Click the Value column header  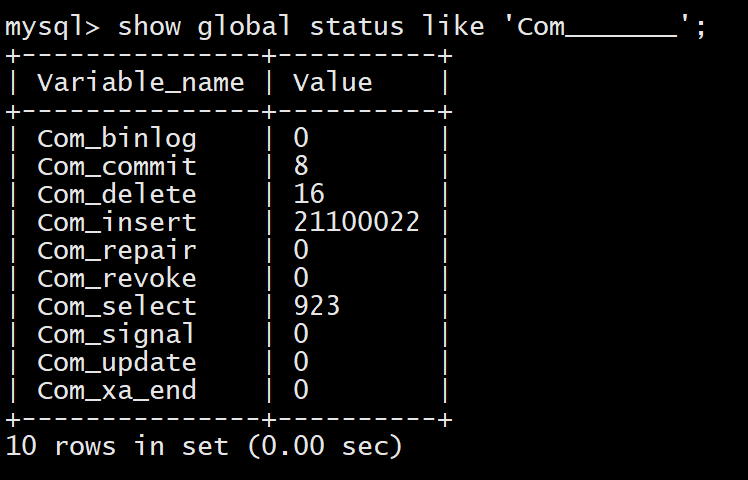(x=333, y=82)
